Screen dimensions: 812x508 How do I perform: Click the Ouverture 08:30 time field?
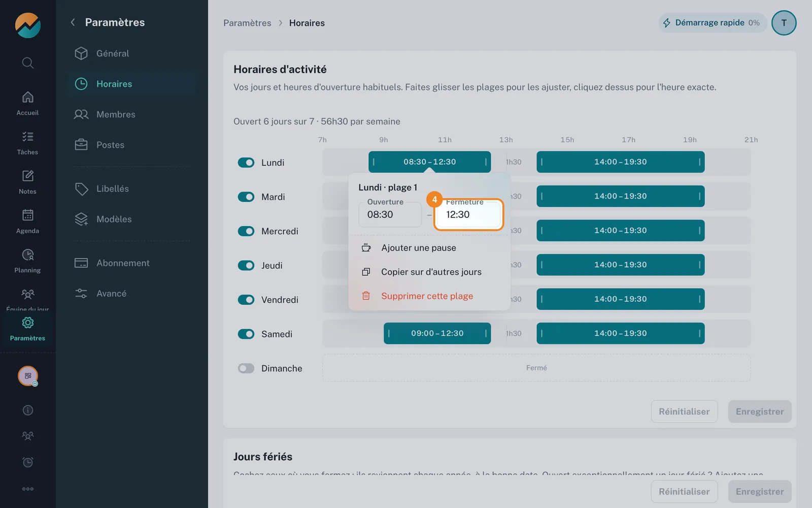[390, 214]
